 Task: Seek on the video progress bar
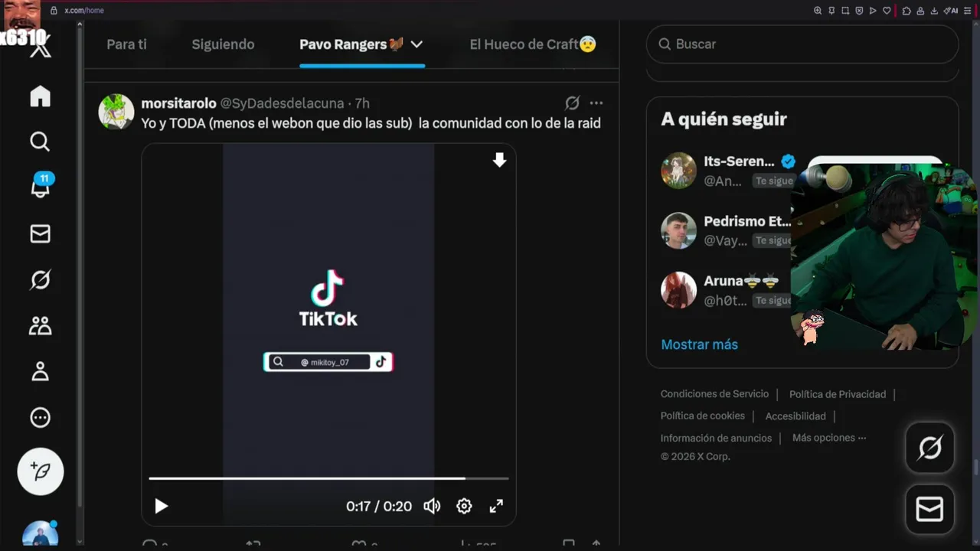(328, 478)
